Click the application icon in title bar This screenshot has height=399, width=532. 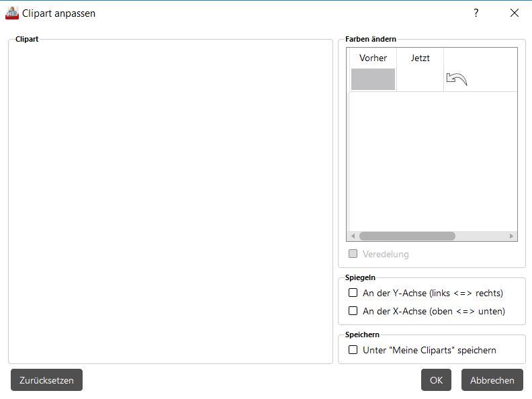(12, 13)
